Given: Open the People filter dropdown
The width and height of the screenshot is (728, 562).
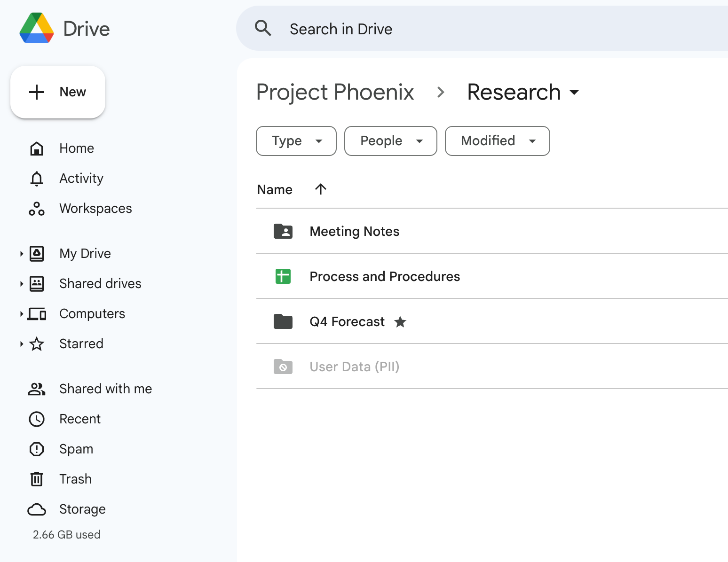Looking at the screenshot, I should [391, 141].
